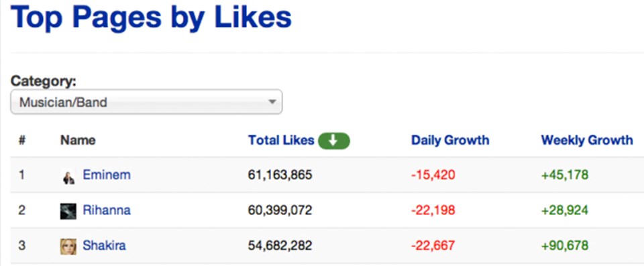Click Shakira's total likes 54,682,282
The height and width of the screenshot is (266, 644).
pos(280,247)
